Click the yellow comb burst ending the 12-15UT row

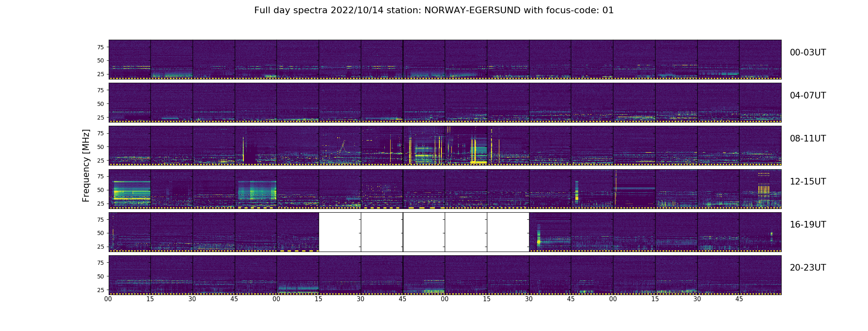763,189
